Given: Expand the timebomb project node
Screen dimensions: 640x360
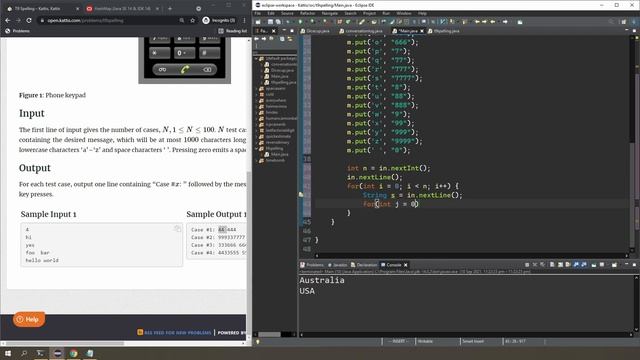Looking at the screenshot, I should click(x=256, y=160).
